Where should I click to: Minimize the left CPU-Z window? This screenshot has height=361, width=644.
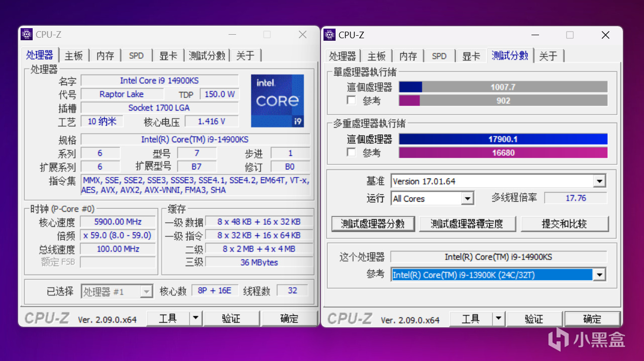click(232, 35)
